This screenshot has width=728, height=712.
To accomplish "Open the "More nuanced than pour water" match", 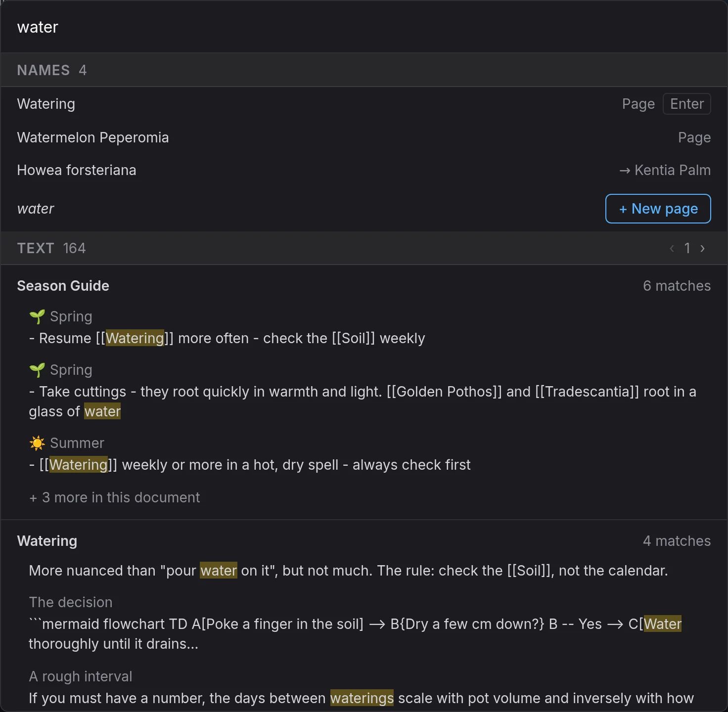I will [x=364, y=571].
